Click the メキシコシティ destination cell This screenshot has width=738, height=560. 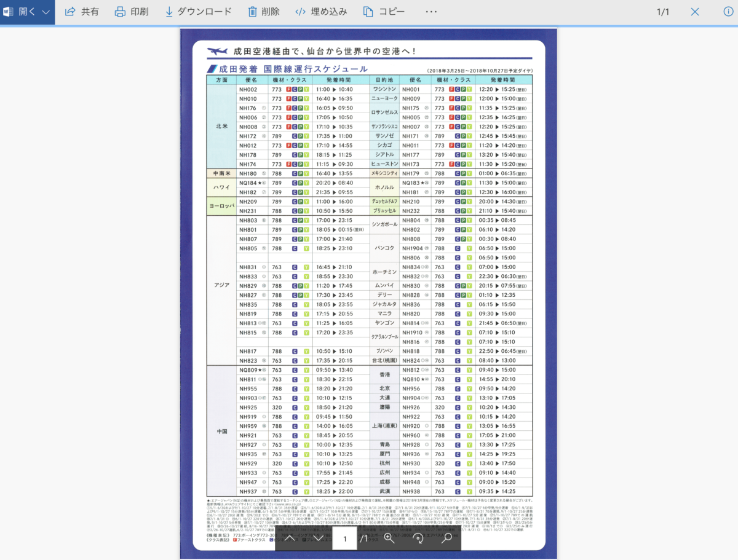click(x=385, y=173)
